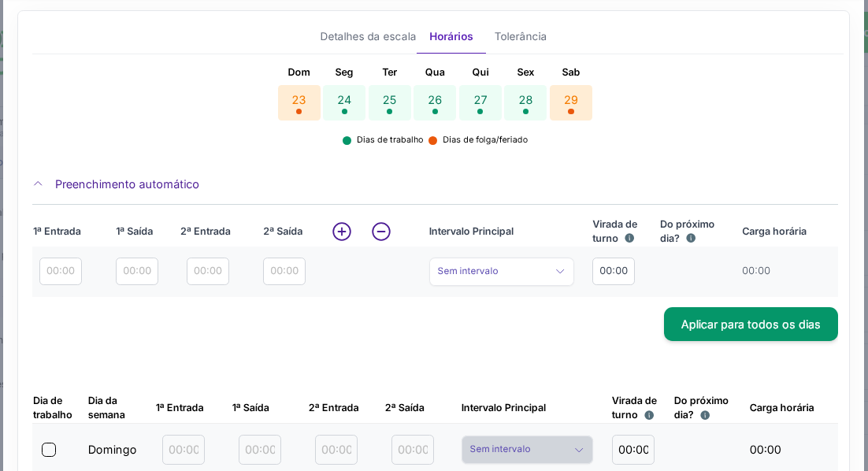868x471 pixels.
Task: Collapse Preenchimento automático with chevron icon
Action: [38, 184]
